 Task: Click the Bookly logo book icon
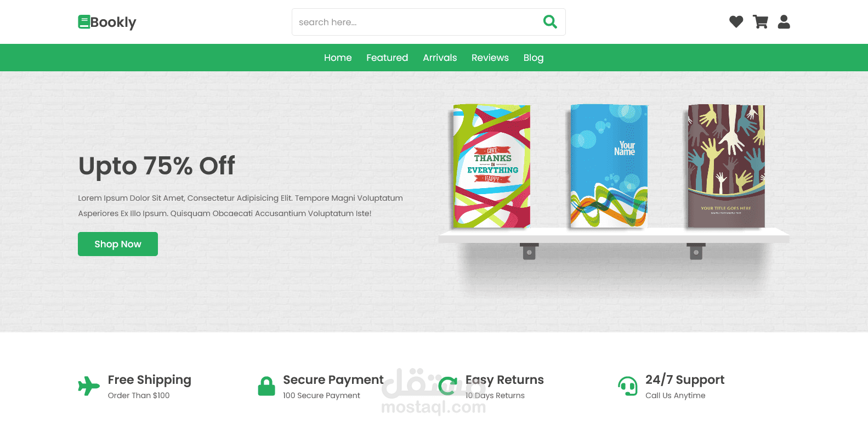point(84,22)
